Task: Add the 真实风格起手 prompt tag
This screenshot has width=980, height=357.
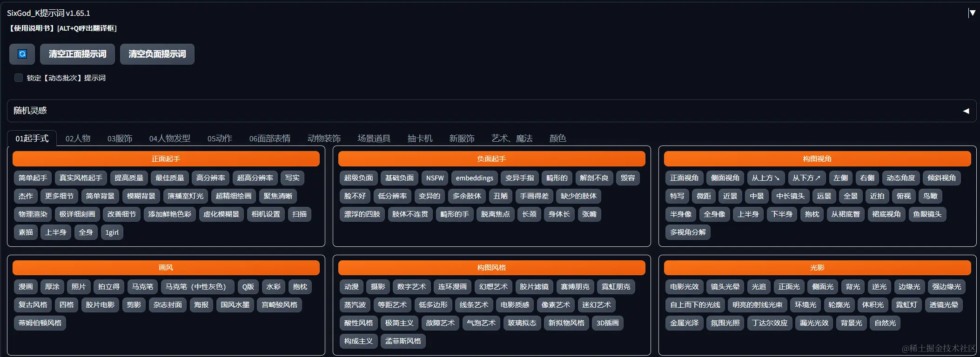Action: 81,178
